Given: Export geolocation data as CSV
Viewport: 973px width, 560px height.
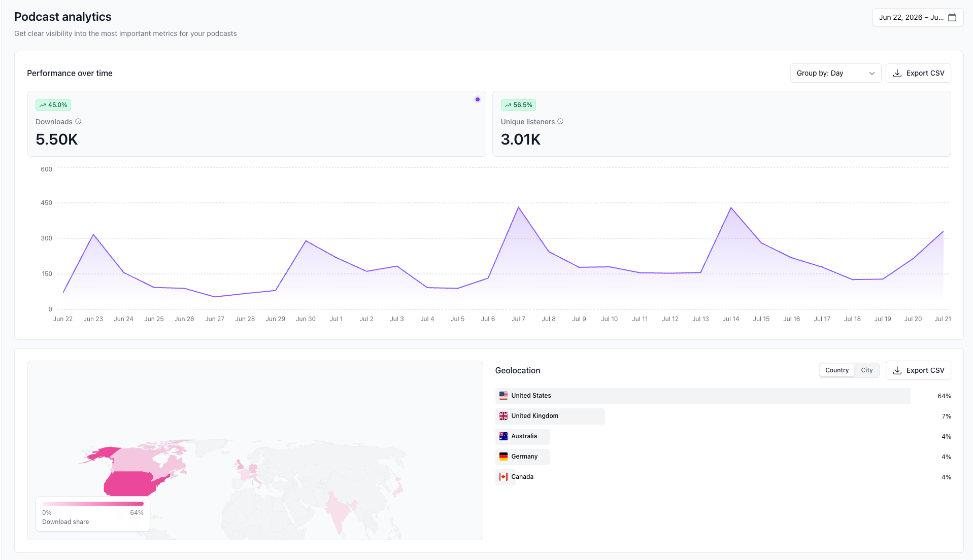Looking at the screenshot, I should coord(918,370).
